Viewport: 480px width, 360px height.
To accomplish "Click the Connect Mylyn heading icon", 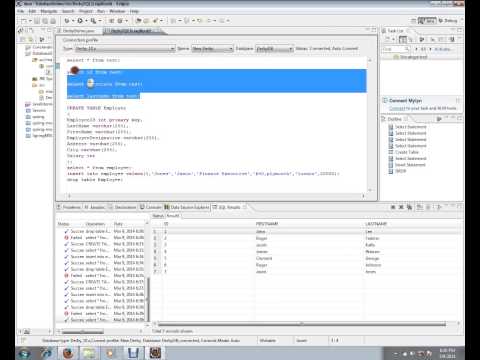I will click(385, 100).
